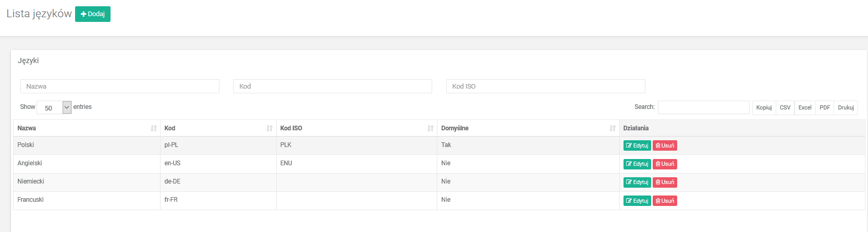
Task: Click the Kopiuj export button
Action: (x=764, y=107)
